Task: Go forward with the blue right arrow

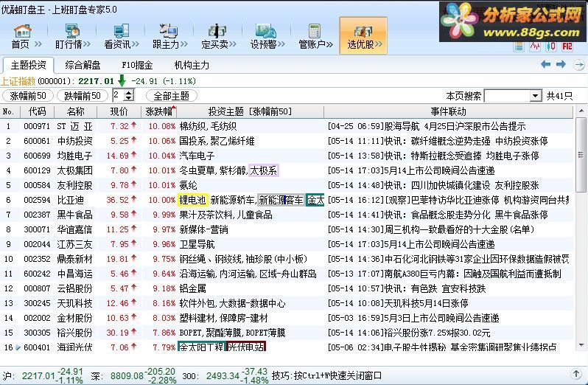Action: pos(561,65)
